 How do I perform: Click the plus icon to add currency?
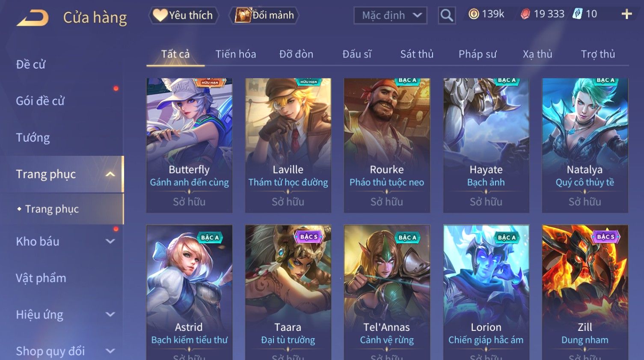click(x=626, y=14)
